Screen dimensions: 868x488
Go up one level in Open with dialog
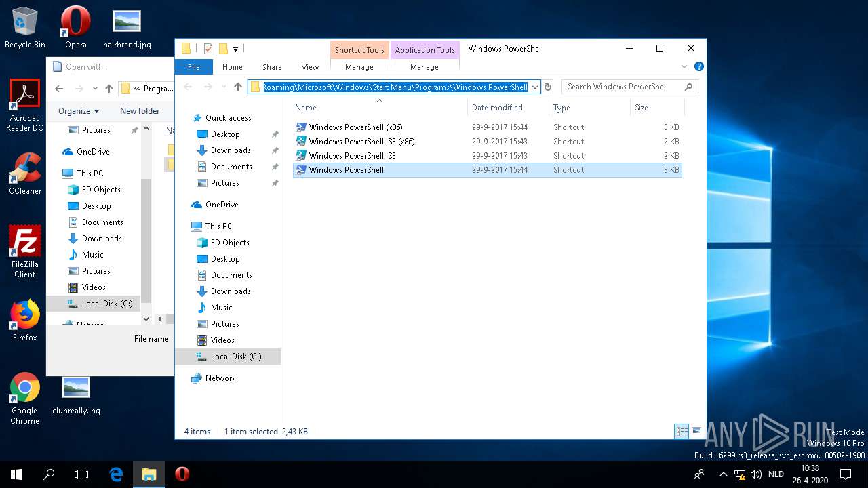tap(109, 88)
